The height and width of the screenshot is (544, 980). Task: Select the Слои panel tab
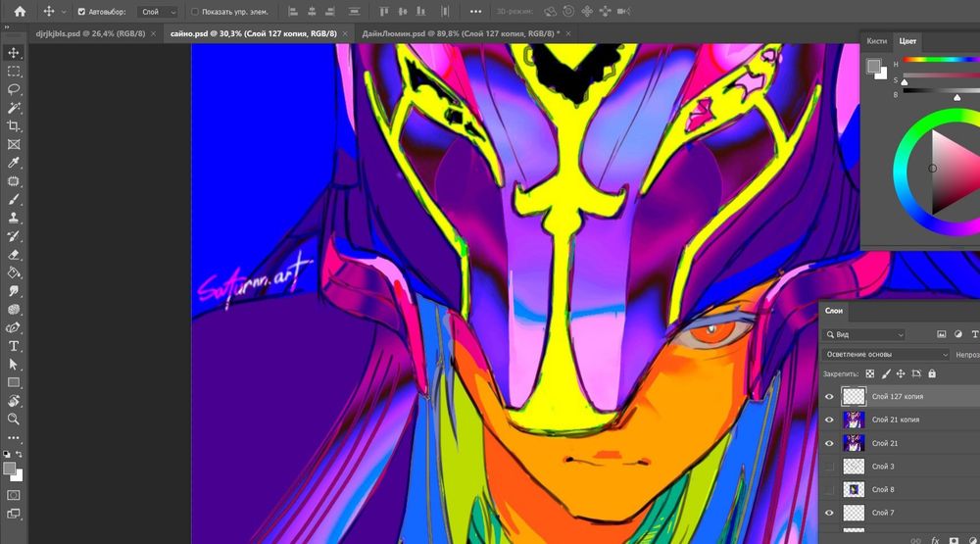click(834, 311)
